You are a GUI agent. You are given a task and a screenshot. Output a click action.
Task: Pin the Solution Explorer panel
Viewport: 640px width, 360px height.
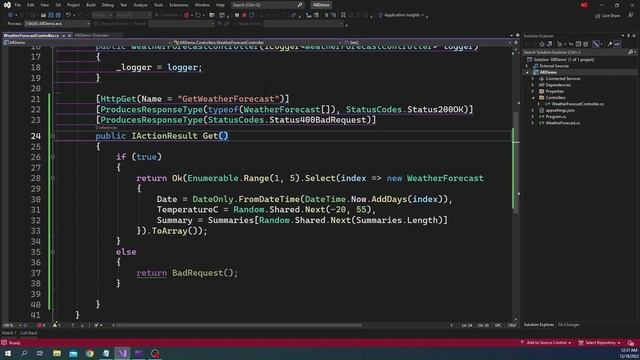(x=628, y=36)
